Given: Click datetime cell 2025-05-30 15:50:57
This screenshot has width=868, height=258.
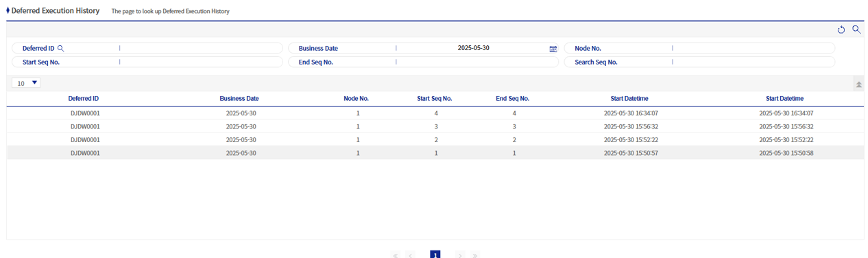Looking at the screenshot, I should click(631, 154).
